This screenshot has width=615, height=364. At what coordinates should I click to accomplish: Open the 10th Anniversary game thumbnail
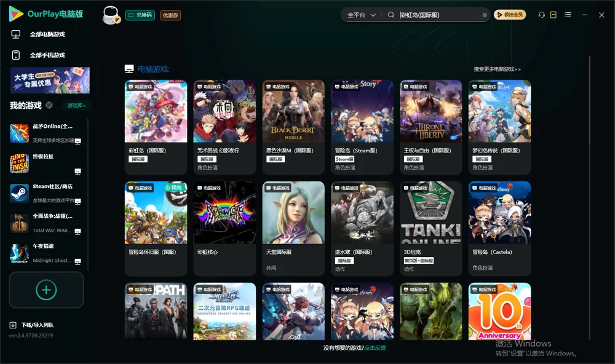[499, 312]
